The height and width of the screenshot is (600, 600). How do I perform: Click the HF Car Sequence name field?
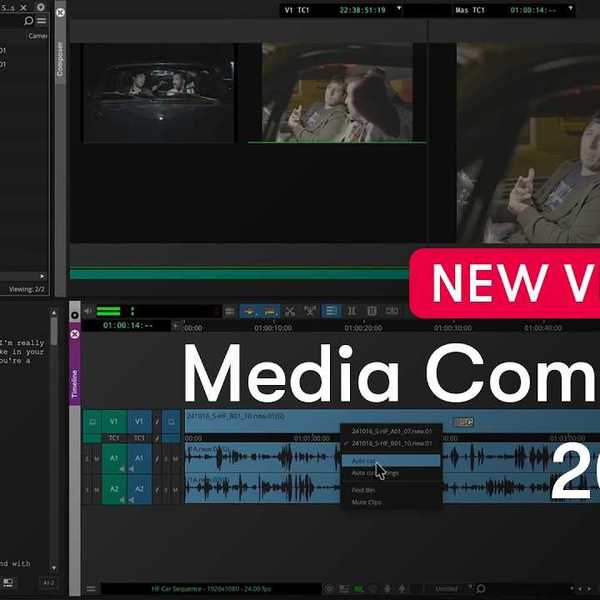(x=211, y=589)
